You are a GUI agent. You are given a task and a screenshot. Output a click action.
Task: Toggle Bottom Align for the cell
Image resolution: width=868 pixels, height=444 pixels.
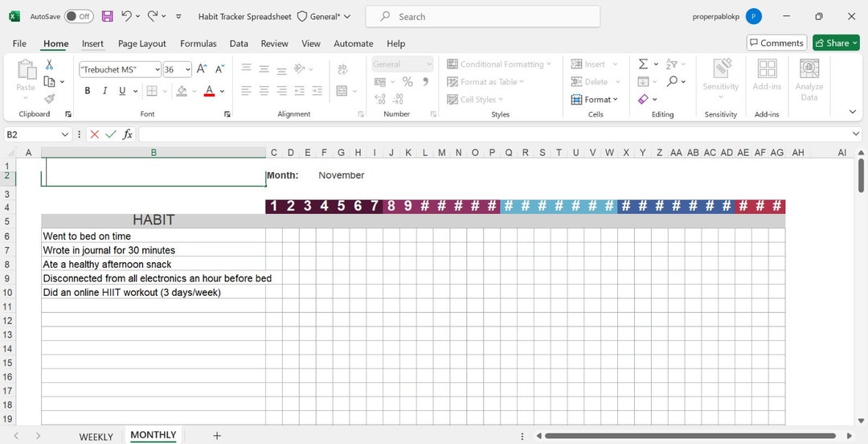click(x=282, y=71)
